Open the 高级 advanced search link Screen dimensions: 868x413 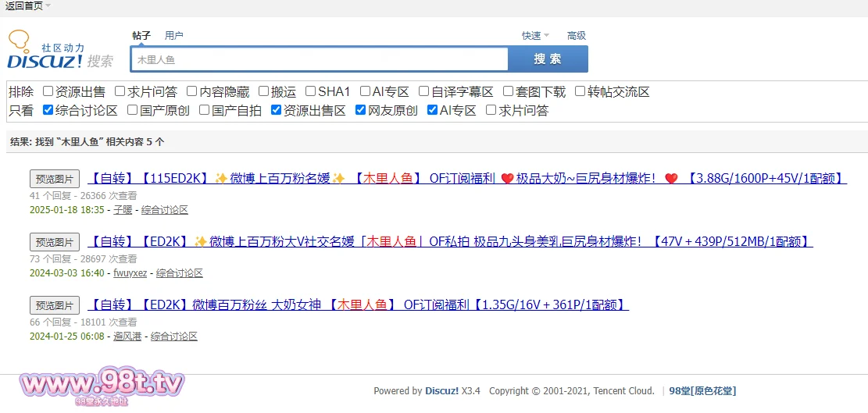point(577,35)
